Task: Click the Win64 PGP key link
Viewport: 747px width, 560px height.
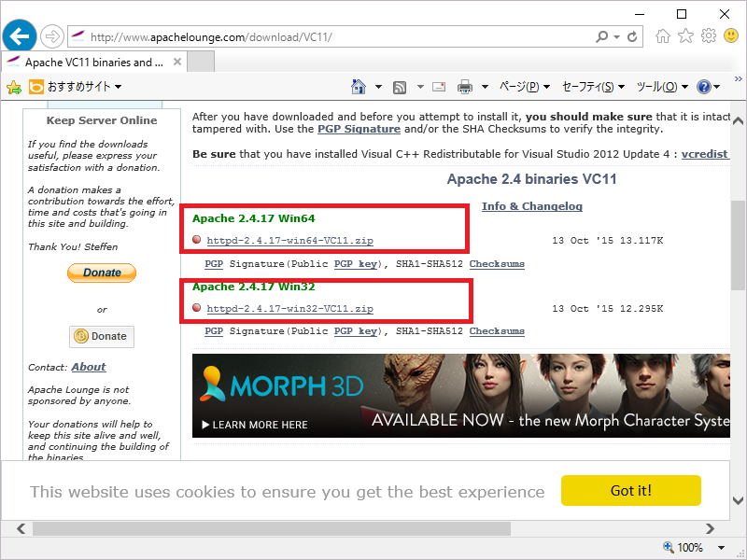Action: [356, 264]
